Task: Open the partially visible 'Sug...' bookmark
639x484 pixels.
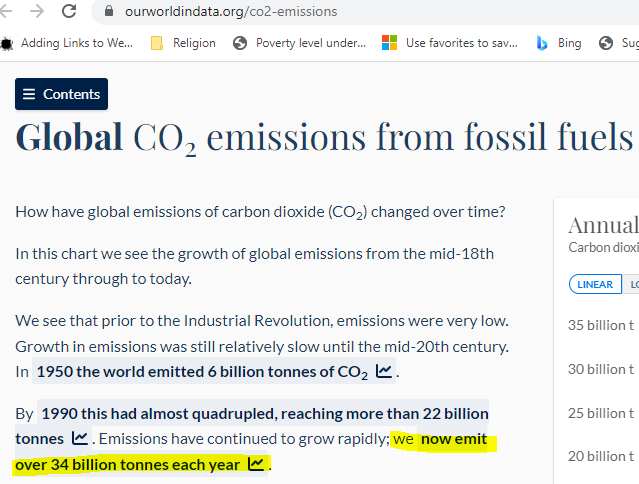Action: pyautogui.click(x=620, y=43)
